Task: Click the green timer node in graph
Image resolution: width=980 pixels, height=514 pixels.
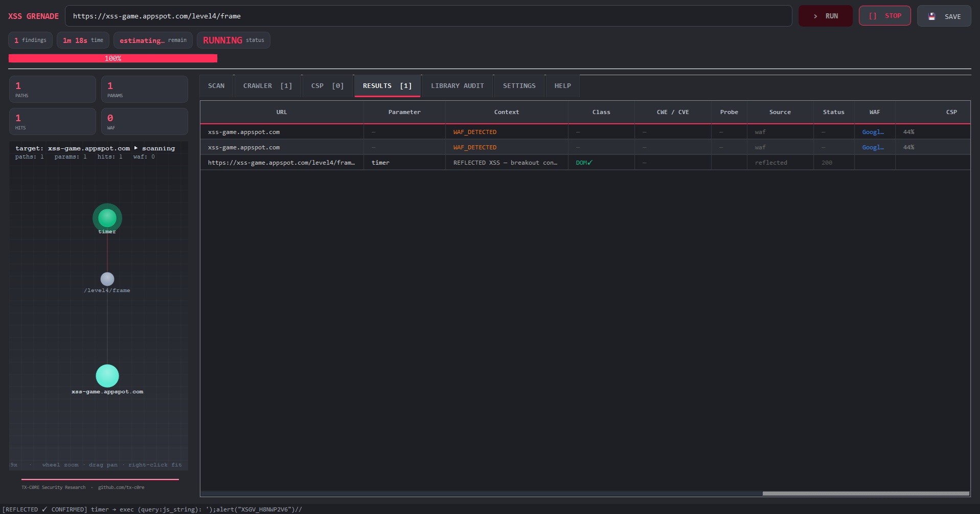Action: tap(107, 218)
